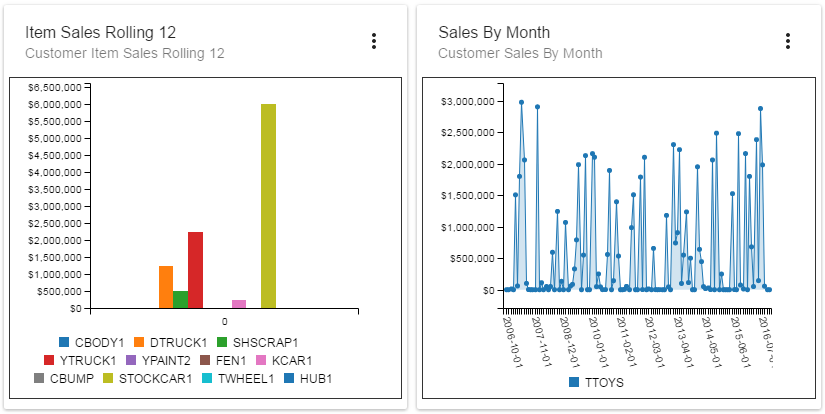The width and height of the screenshot is (825, 414).
Task: Click the Sales By Month title
Action: (494, 32)
